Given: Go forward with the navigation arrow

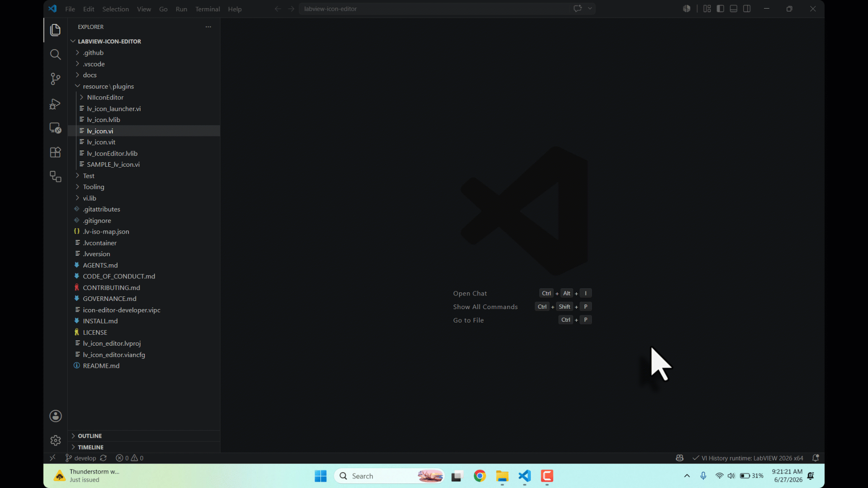Looking at the screenshot, I should (x=291, y=9).
